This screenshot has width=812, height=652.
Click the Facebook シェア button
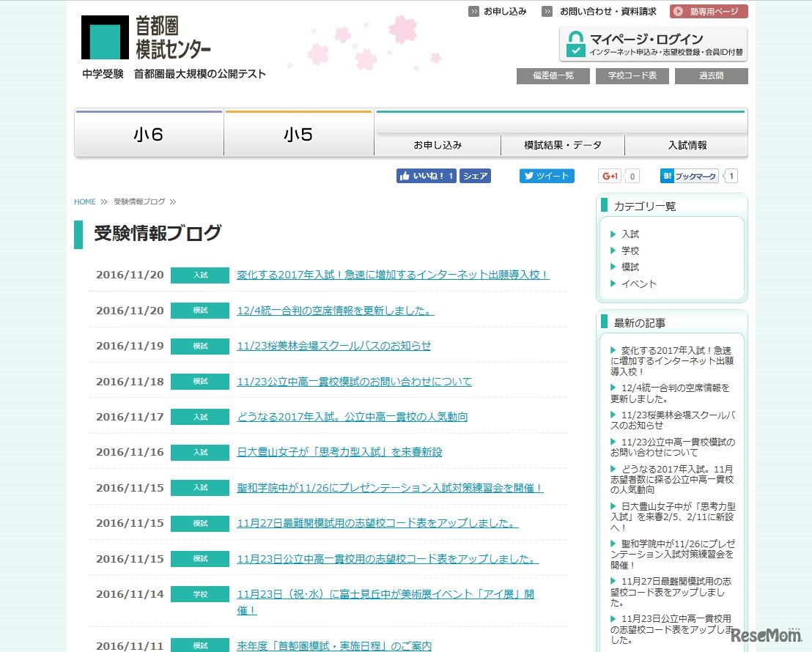pos(475,176)
